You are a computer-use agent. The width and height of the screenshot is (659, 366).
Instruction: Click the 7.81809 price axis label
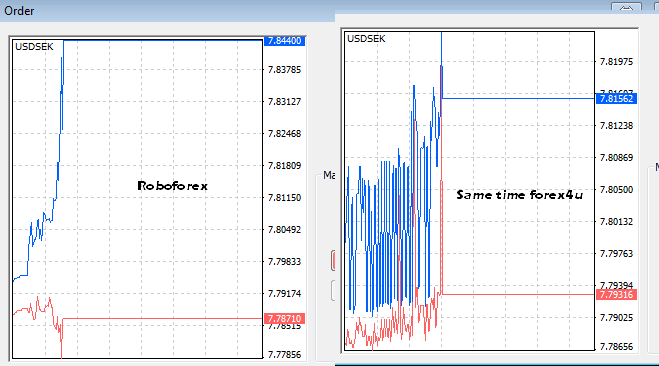click(x=285, y=166)
